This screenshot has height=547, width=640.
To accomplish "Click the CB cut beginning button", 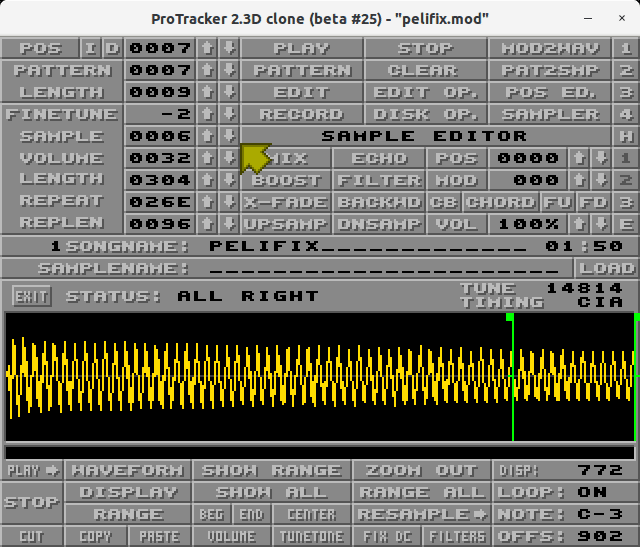I will click(x=444, y=202).
